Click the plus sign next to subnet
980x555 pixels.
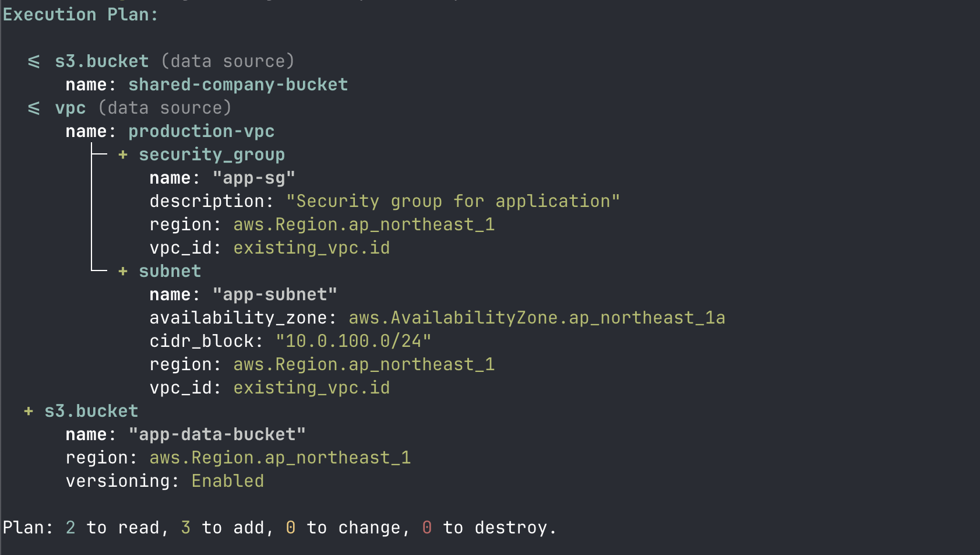(123, 271)
